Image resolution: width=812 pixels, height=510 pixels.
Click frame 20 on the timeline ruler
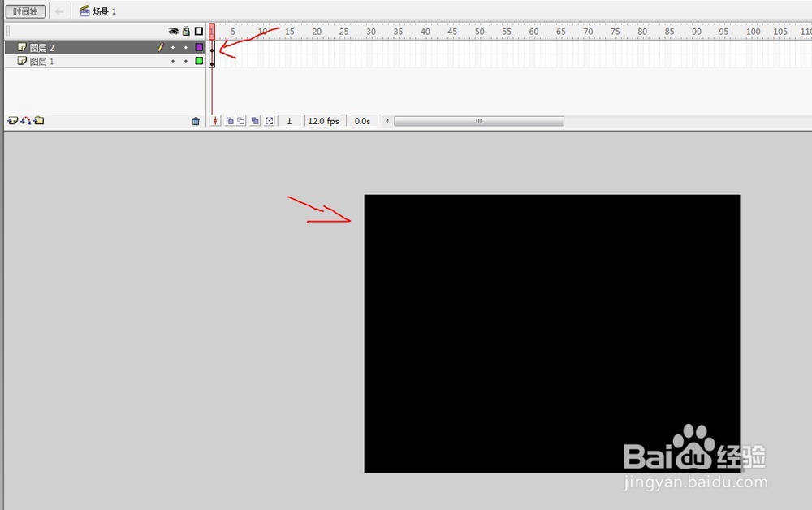tap(317, 32)
